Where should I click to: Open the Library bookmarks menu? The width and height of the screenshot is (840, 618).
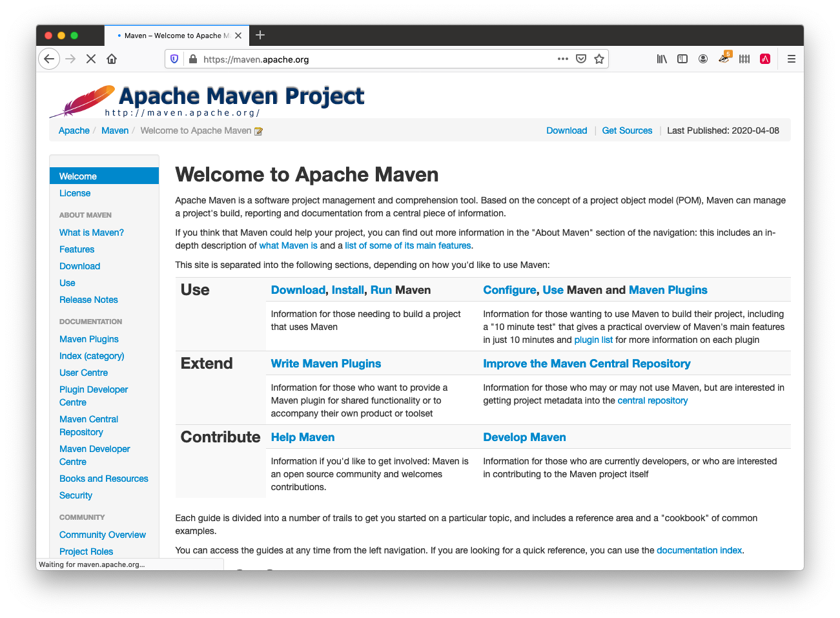pyautogui.click(x=662, y=59)
